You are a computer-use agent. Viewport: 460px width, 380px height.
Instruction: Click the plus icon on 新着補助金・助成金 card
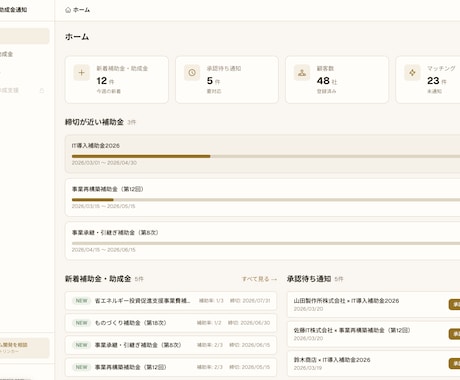coord(82,73)
